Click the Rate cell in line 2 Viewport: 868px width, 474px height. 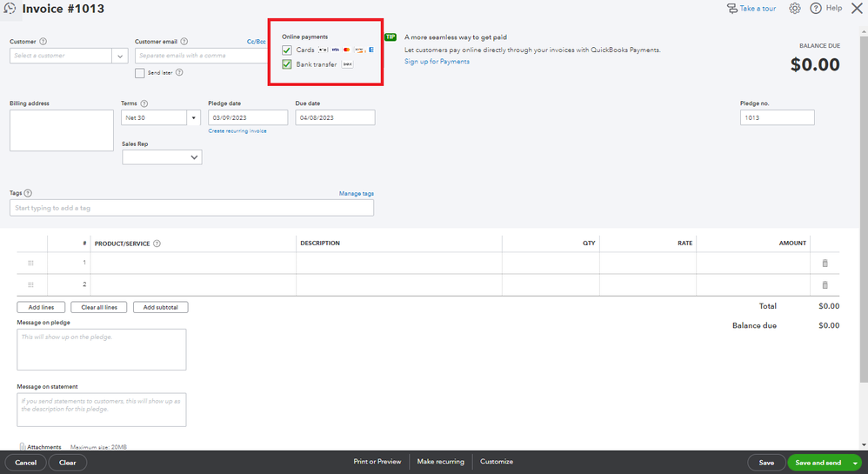point(648,284)
